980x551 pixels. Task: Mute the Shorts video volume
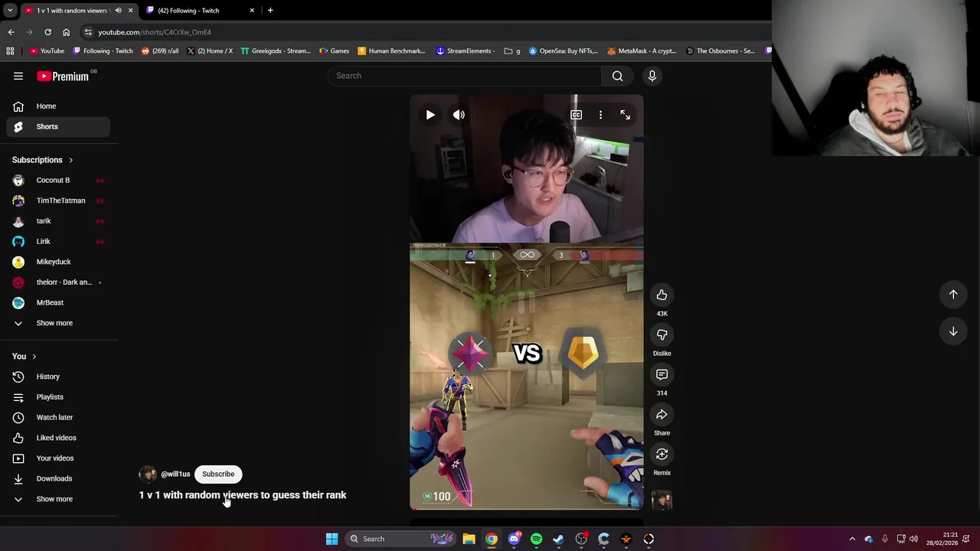click(459, 115)
